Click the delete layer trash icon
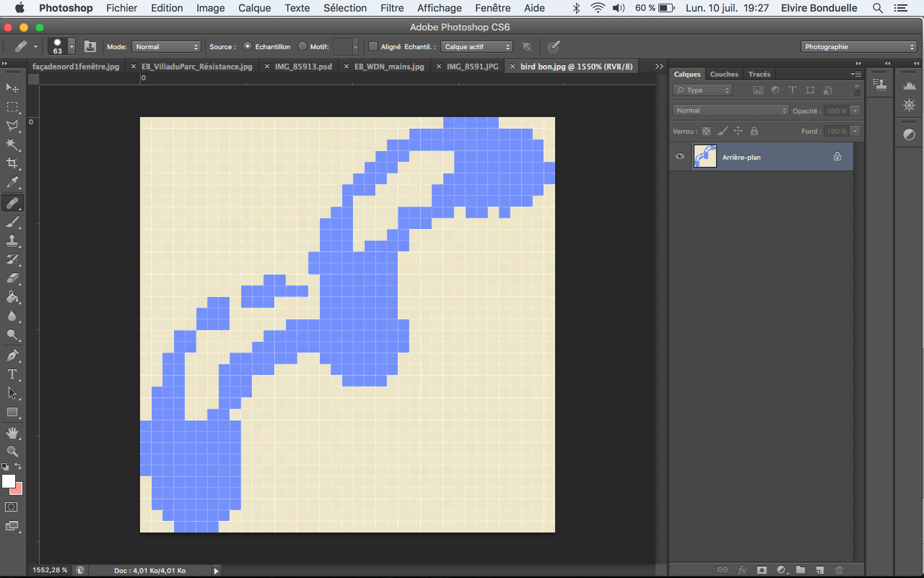 839,570
